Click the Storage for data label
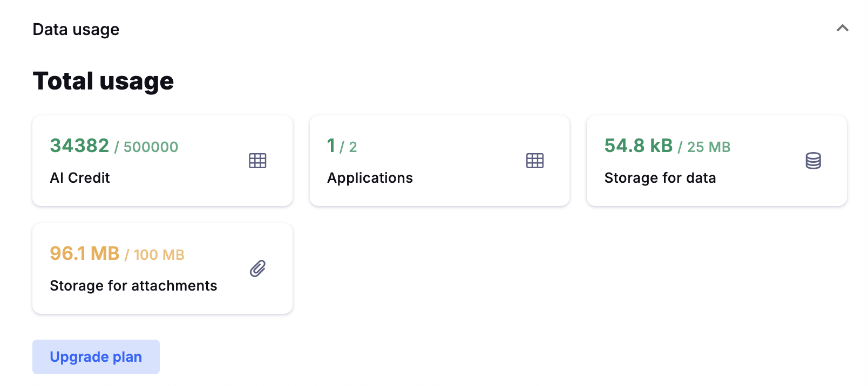 (x=660, y=178)
